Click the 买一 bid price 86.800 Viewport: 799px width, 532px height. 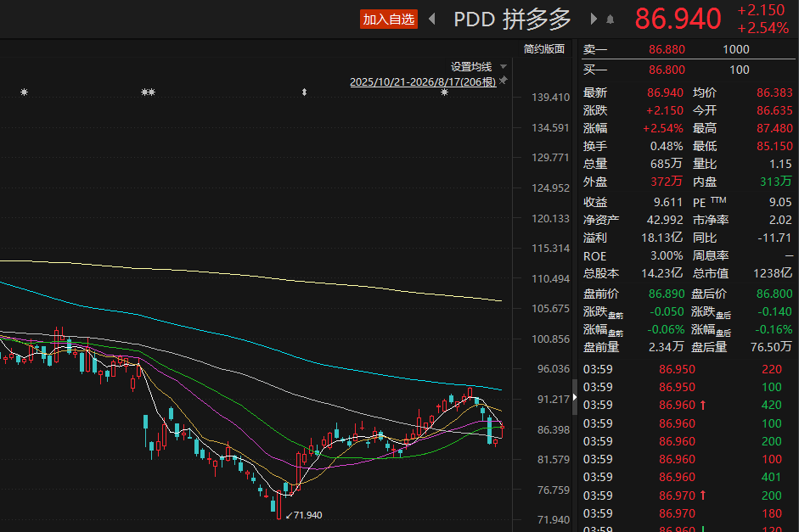click(667, 70)
